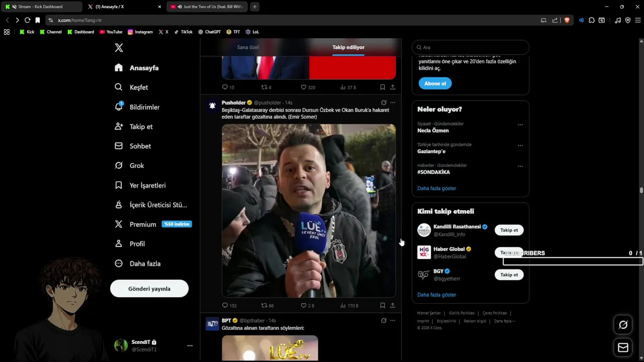Viewport: 644px width, 362px height.
Task: Open Keşfet explore page
Action: 131,87
